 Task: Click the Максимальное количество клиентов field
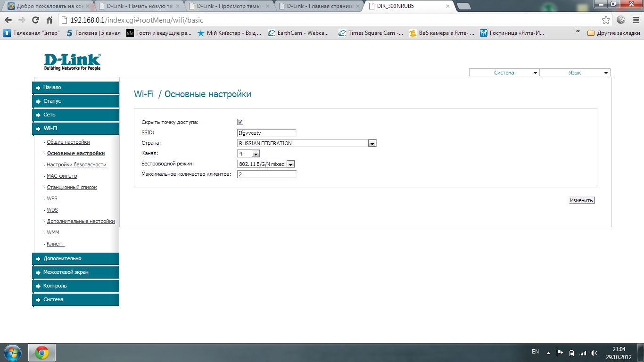(x=267, y=174)
